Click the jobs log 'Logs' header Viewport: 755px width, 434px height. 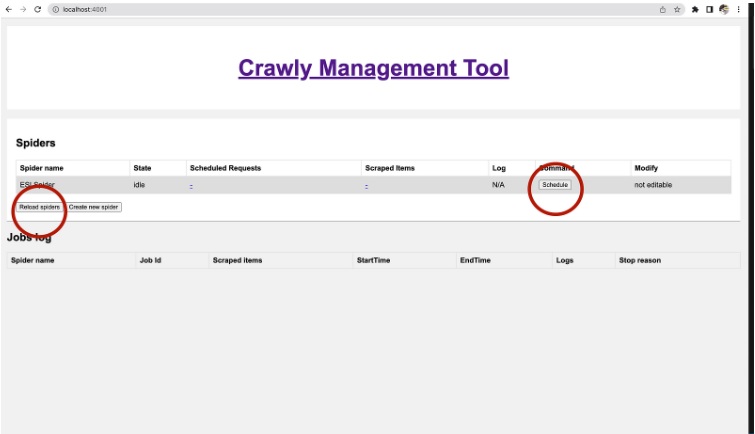pos(564,260)
